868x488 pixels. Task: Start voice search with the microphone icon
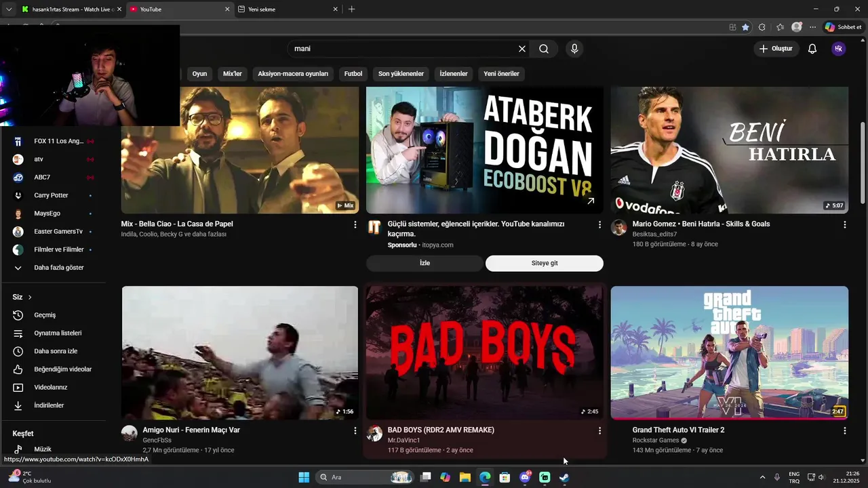pyautogui.click(x=574, y=49)
